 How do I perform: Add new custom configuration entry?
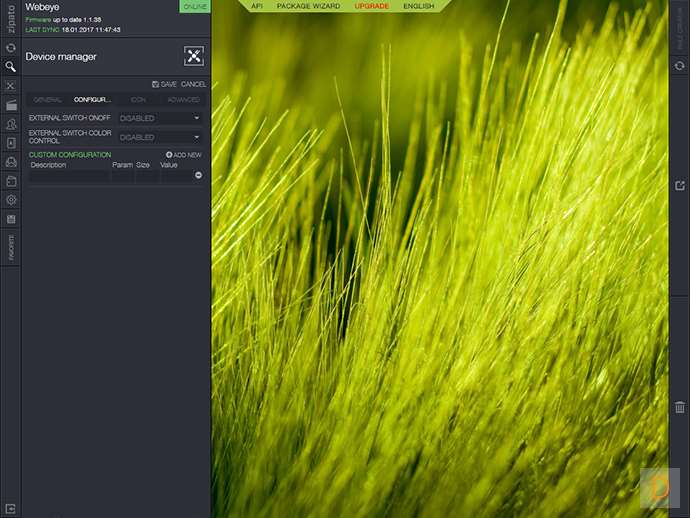pyautogui.click(x=184, y=155)
